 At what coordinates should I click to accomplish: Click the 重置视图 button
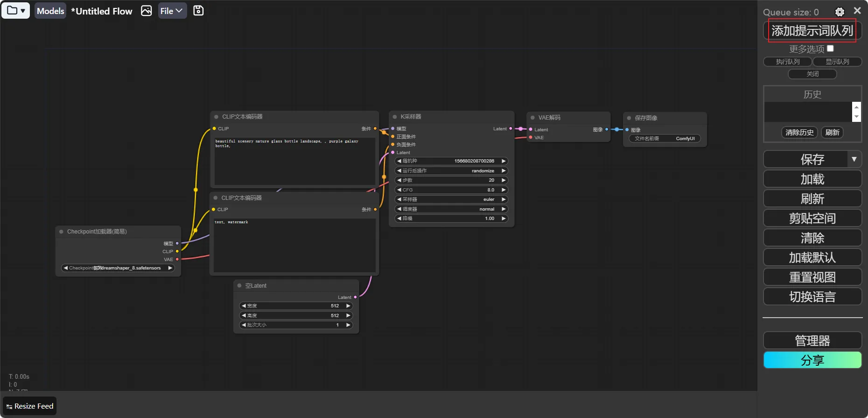(812, 277)
